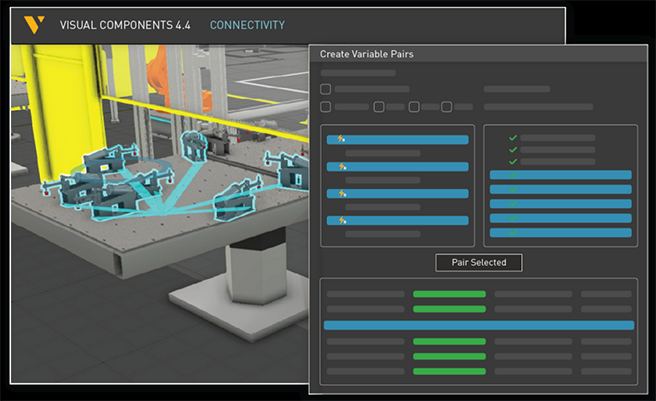The image size is (656, 401).
Task: Click signal icon on first blue left-list row
Action: pos(342,140)
